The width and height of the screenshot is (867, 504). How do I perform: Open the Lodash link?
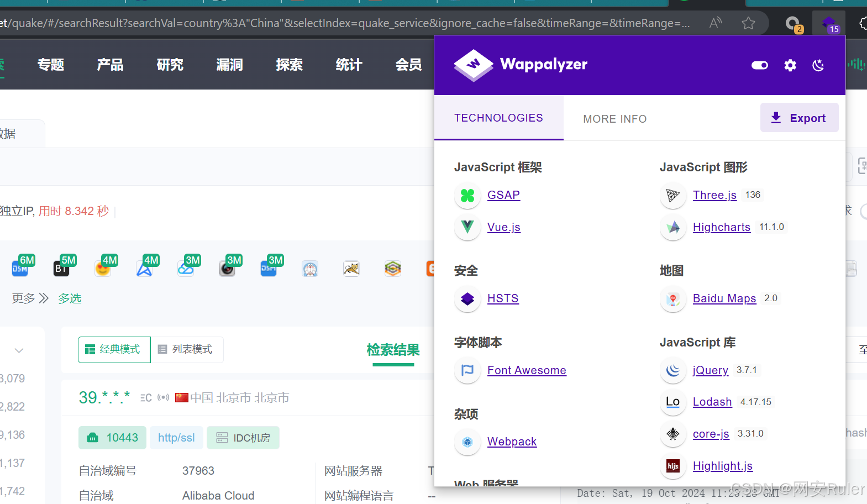click(712, 402)
